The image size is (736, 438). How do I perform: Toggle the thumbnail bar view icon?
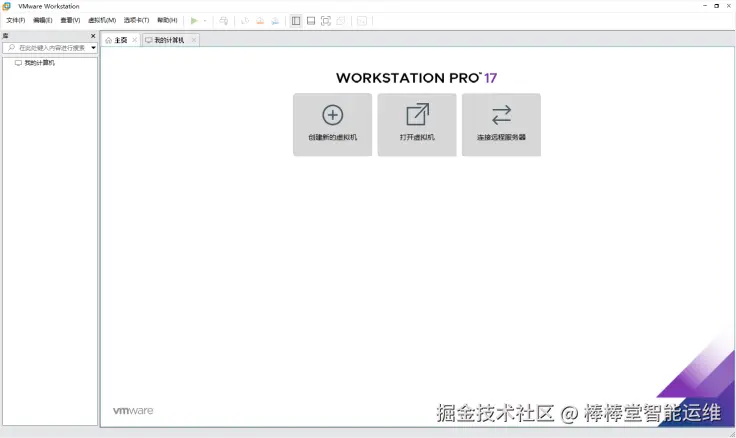pyautogui.click(x=311, y=21)
